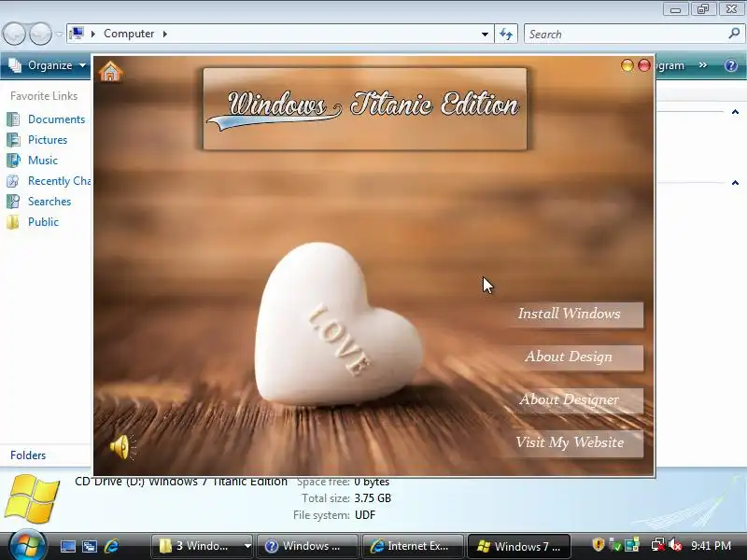Switch to Windows 7 ... taskbar button
The width and height of the screenshot is (747, 560).
[519, 546]
